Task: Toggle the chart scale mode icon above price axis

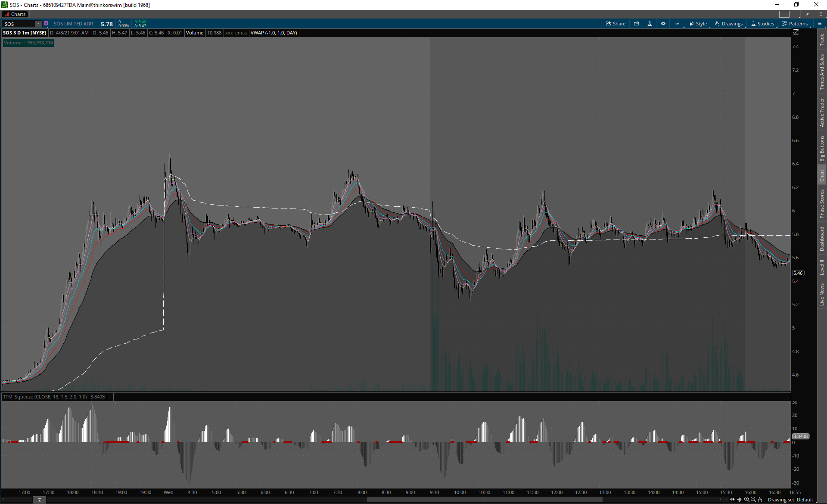Action: (796, 32)
